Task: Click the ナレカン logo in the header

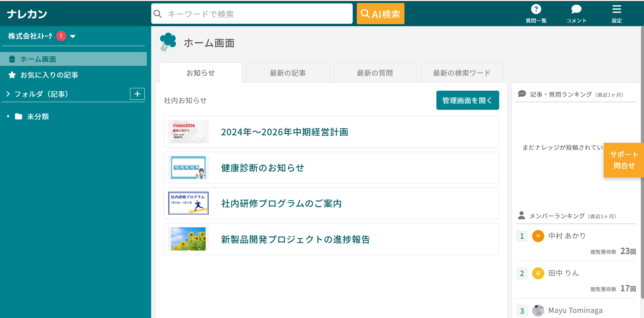Action: 27,14
